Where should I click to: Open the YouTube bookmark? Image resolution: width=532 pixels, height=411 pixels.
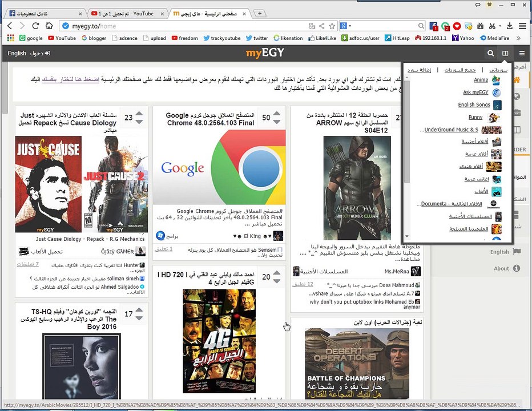[x=62, y=38]
